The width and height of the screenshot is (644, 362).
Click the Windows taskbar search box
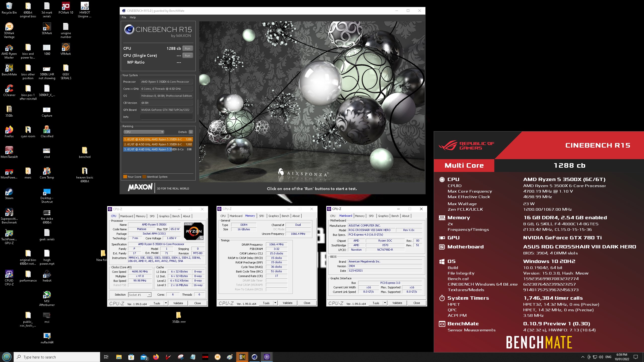[x=57, y=357]
